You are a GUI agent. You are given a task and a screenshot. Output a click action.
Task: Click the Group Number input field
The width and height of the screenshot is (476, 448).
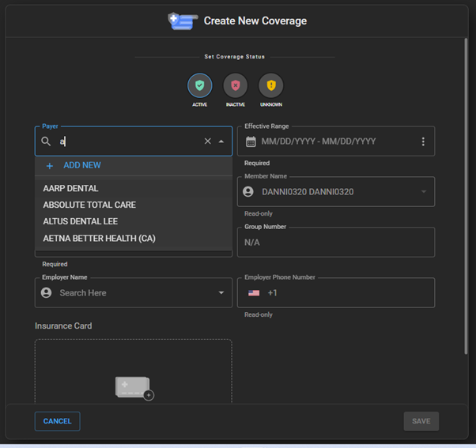point(335,243)
